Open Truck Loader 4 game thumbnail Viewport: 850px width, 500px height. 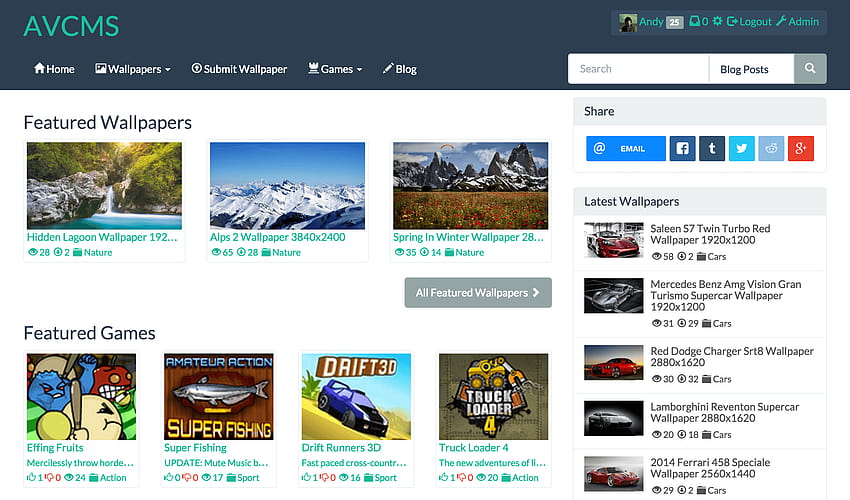coord(493,396)
